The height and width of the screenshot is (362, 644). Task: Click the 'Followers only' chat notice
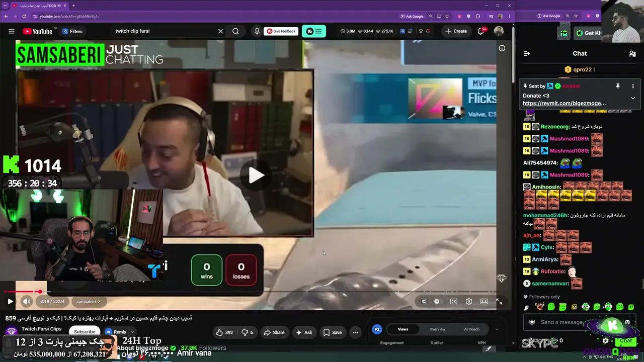542,297
